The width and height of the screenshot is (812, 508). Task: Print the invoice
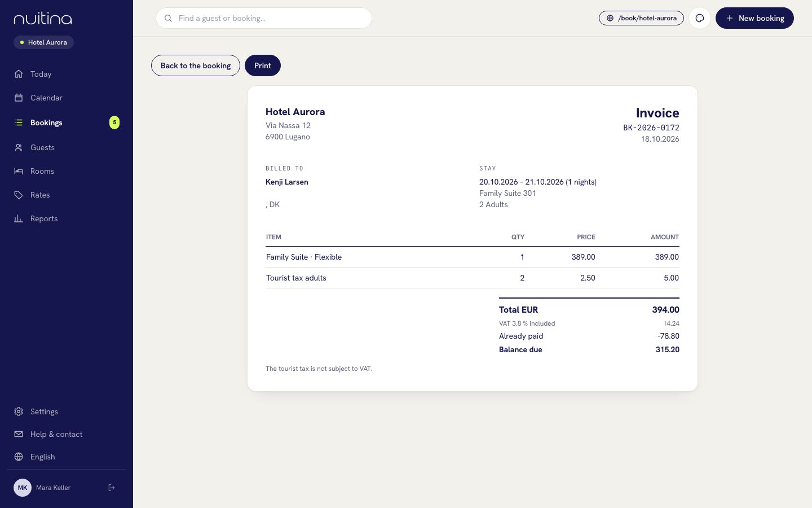pos(263,65)
